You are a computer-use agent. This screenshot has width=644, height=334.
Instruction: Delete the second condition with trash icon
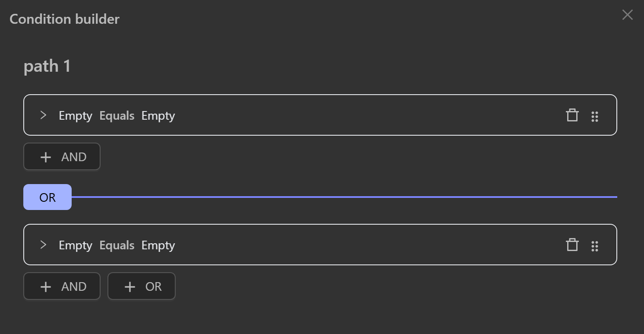click(x=572, y=245)
